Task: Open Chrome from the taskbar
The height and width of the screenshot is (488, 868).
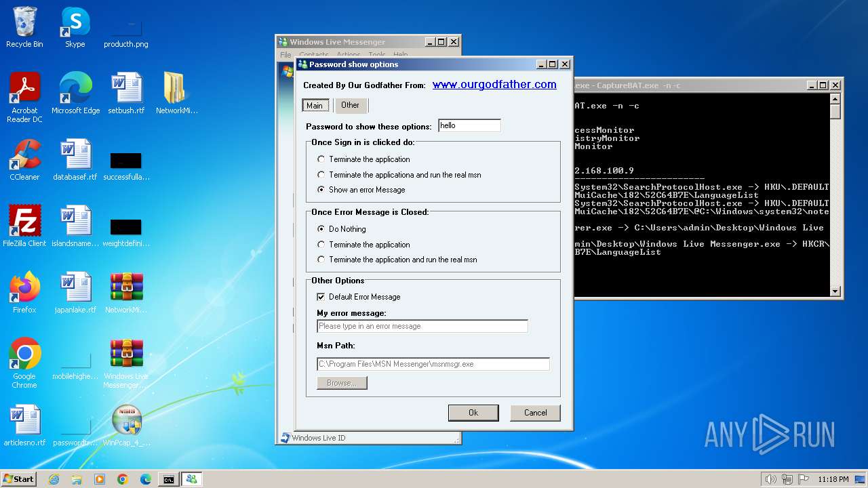Action: point(123,479)
